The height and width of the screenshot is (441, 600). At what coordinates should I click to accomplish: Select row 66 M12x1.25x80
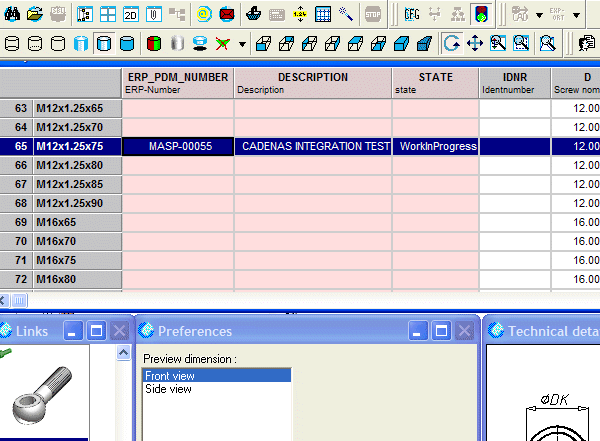[x=61, y=165]
